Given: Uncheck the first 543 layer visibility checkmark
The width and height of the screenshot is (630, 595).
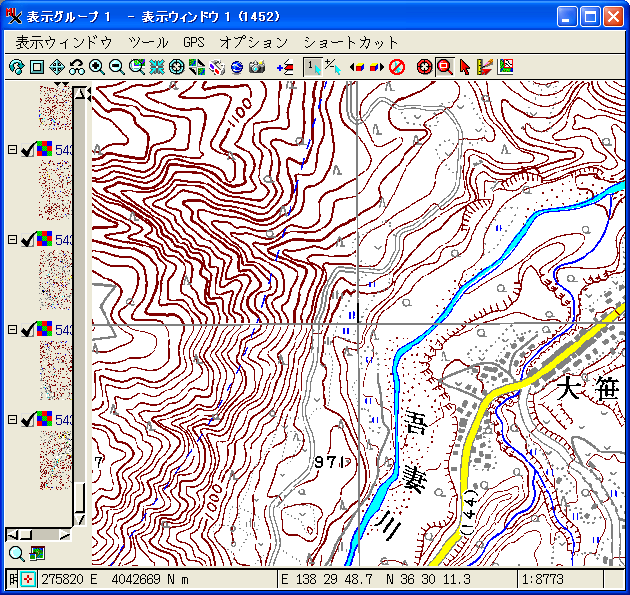Looking at the screenshot, I should [27, 150].
